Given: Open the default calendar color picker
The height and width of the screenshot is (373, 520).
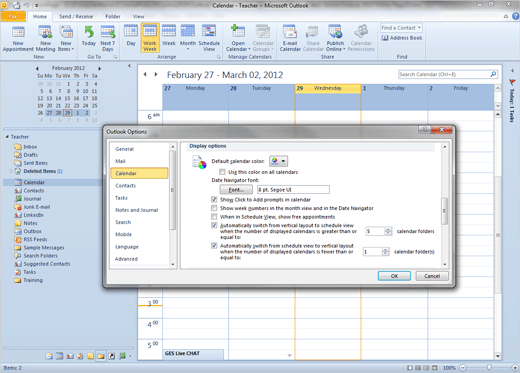Looking at the screenshot, I should click(279, 161).
